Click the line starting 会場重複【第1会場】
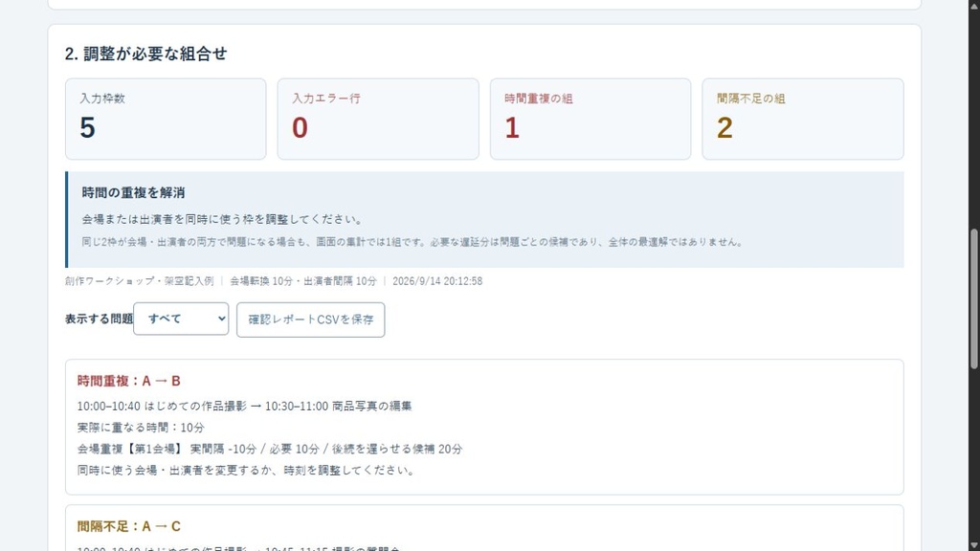980x551 pixels. coord(270,449)
